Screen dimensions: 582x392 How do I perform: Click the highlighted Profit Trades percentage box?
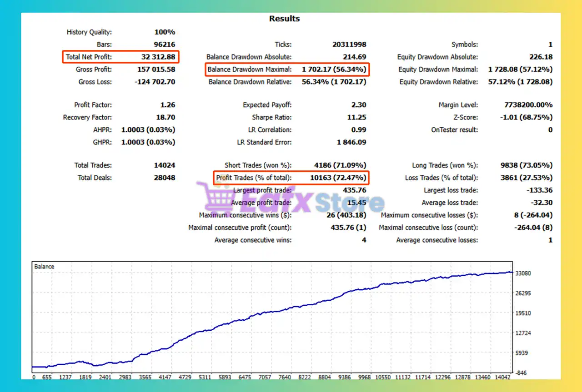(291, 178)
